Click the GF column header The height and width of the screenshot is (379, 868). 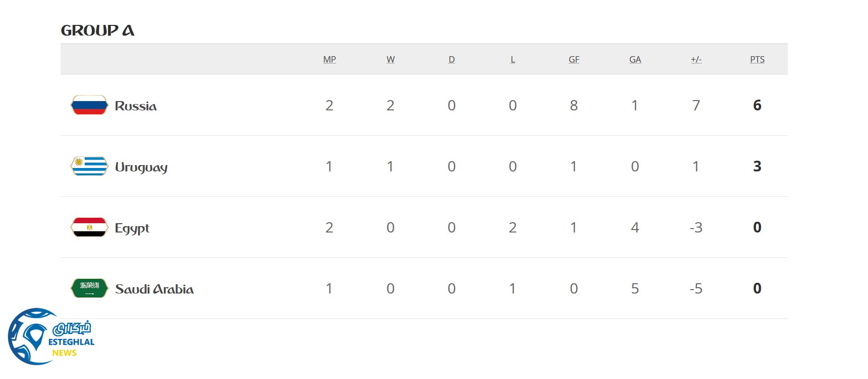click(x=574, y=60)
